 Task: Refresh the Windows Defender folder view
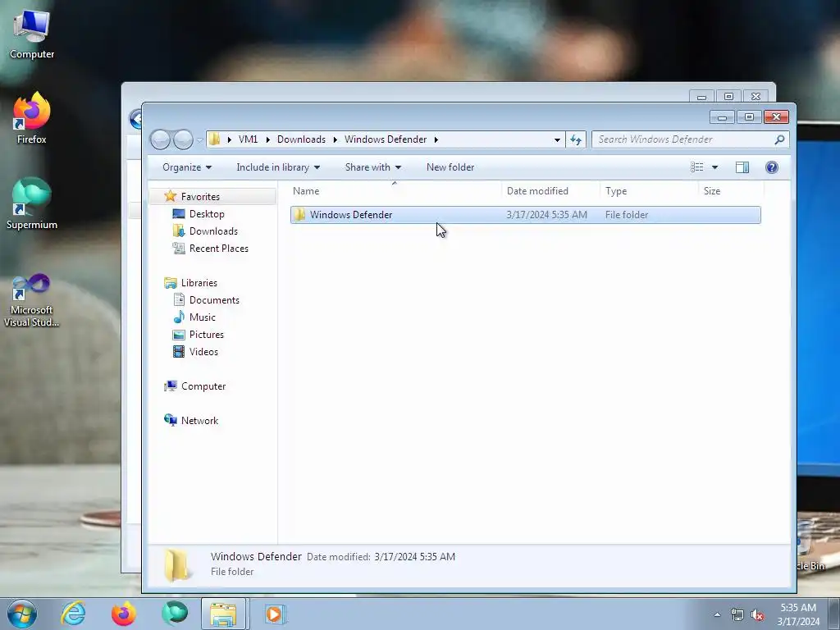(576, 139)
